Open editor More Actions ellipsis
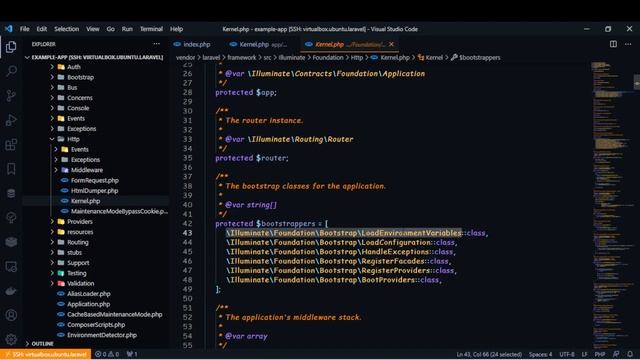 (628, 44)
